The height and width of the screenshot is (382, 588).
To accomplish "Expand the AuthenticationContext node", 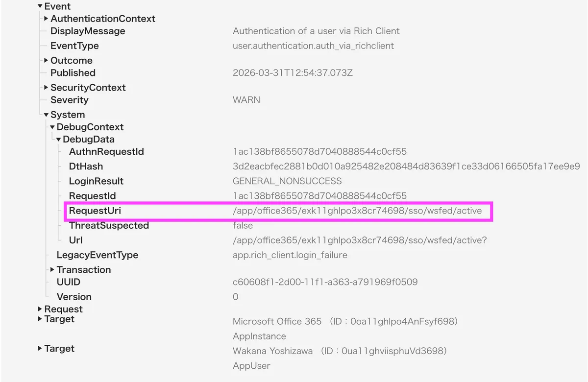I will (47, 19).
